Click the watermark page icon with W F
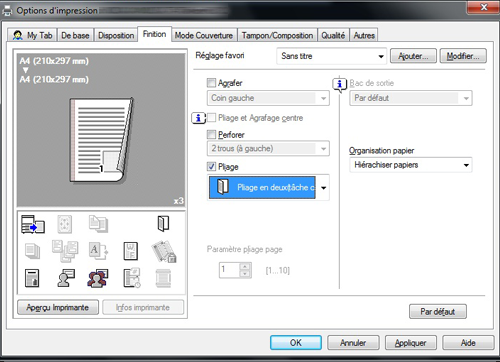The width and height of the screenshot is (500, 362). (x=130, y=251)
